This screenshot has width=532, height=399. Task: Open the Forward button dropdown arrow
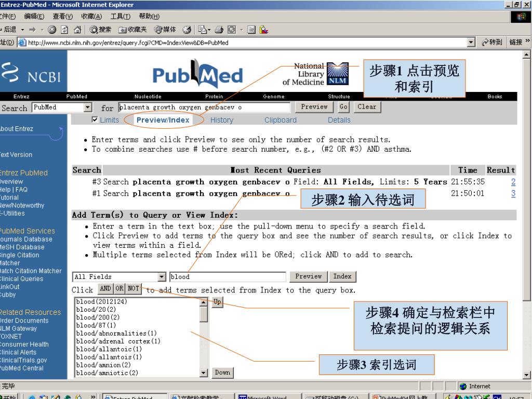42,30
